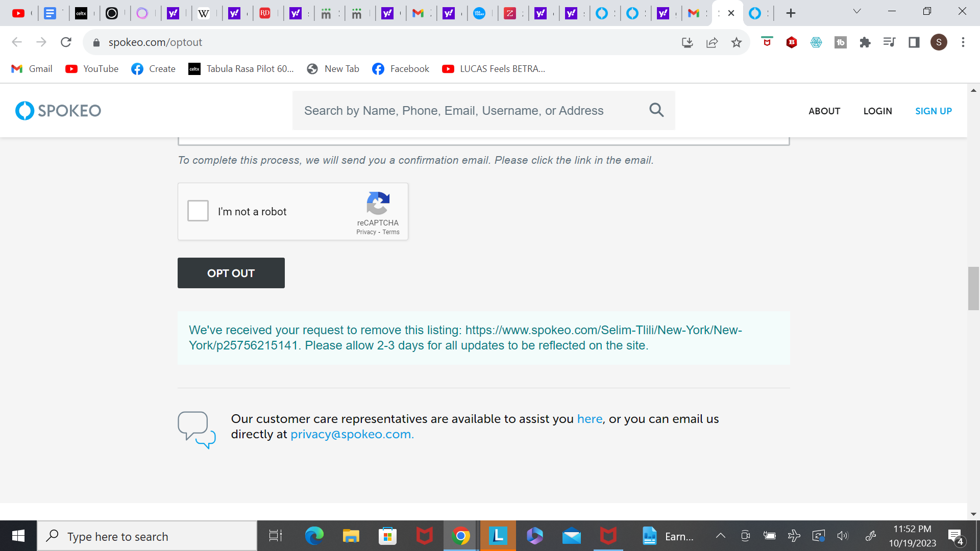The height and width of the screenshot is (551, 980).
Task: Open reCAPTCHA Privacy link
Action: pos(366,232)
